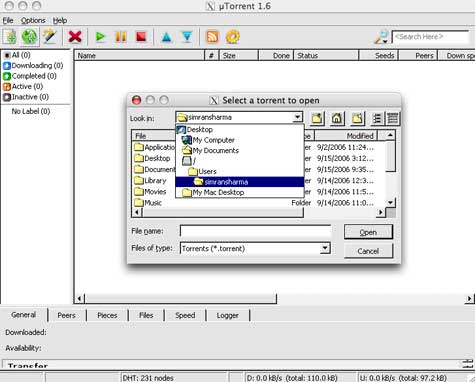Select the Desktop folder in file list
Screen dimensions: 475x382
(152, 158)
